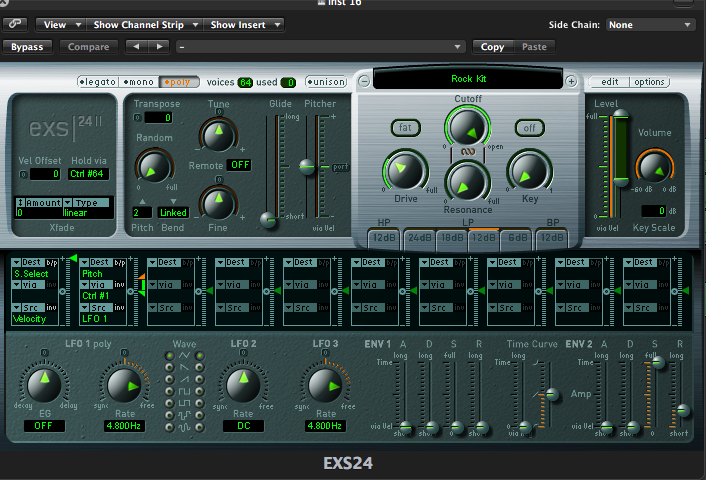
Task: Click the Volume knob
Action: coord(654,168)
